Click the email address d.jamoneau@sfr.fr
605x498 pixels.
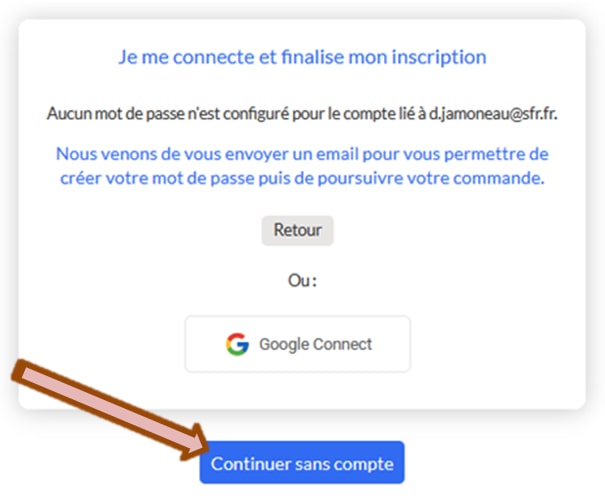[493, 114]
